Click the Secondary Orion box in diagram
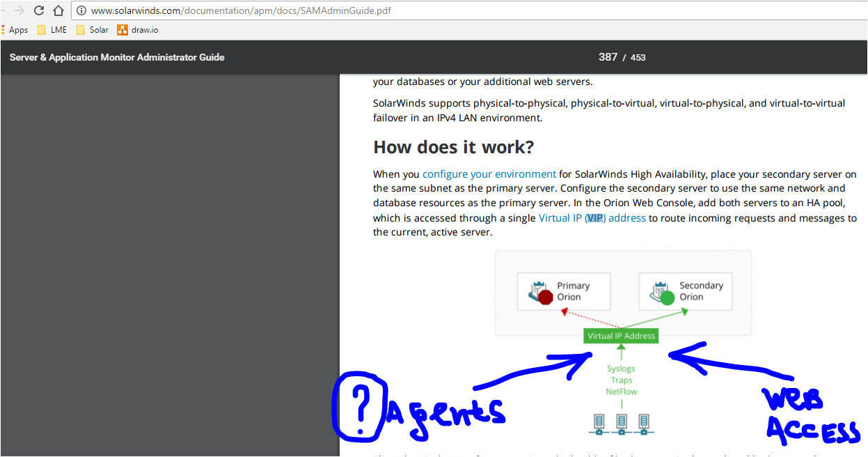 [x=686, y=291]
